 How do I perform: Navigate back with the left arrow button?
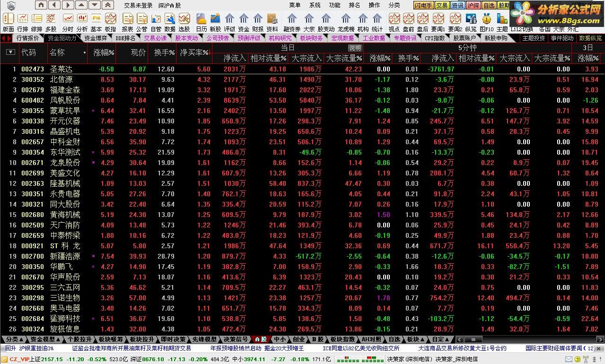[x=54, y=5]
